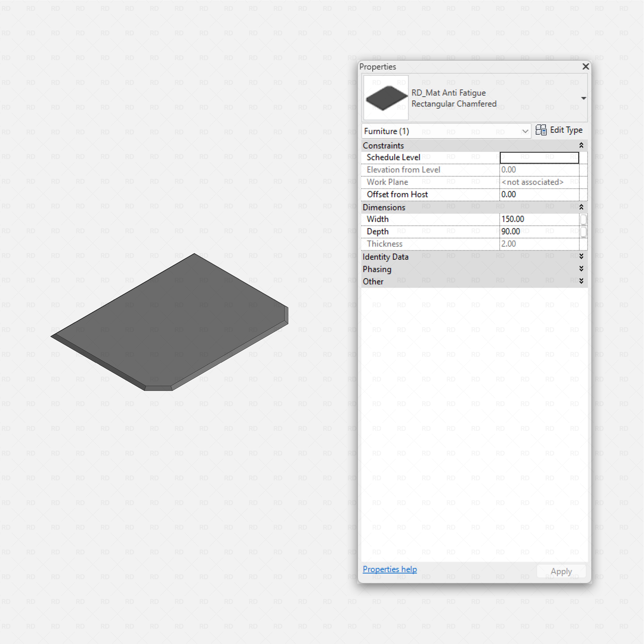Open the Furniture (1) filter dropdown
The image size is (644, 644).
tap(525, 131)
